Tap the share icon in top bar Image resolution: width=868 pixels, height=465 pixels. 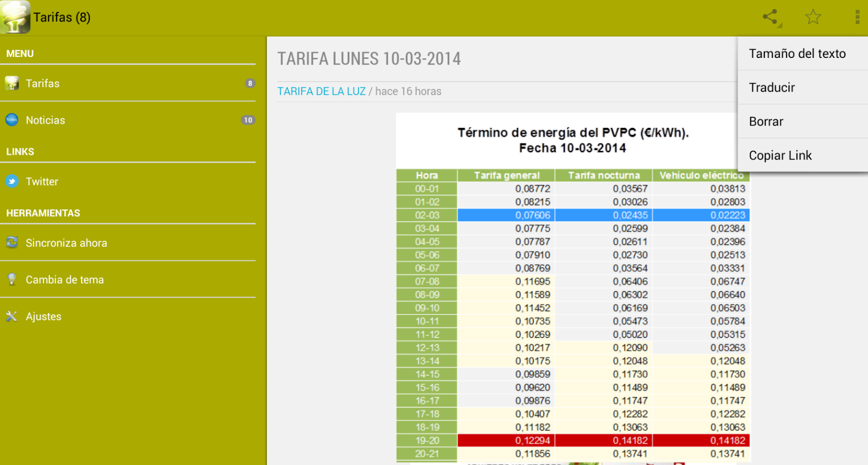point(771,17)
